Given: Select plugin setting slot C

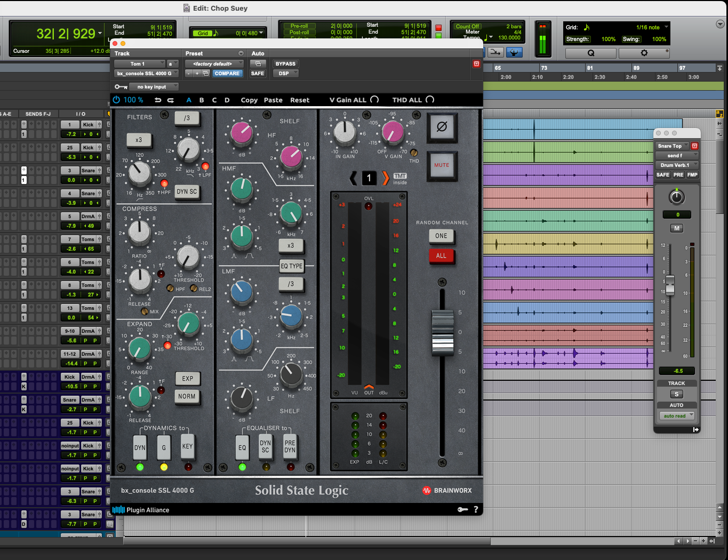Looking at the screenshot, I should point(214,100).
